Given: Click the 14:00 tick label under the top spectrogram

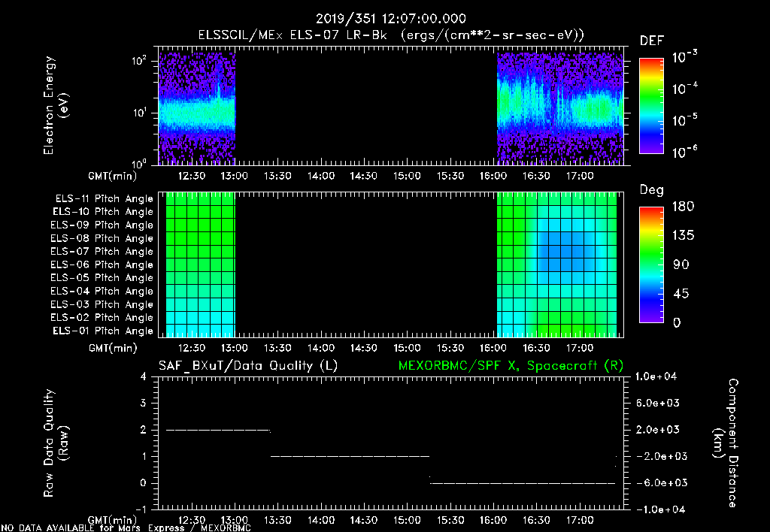Looking at the screenshot, I should click(321, 176).
